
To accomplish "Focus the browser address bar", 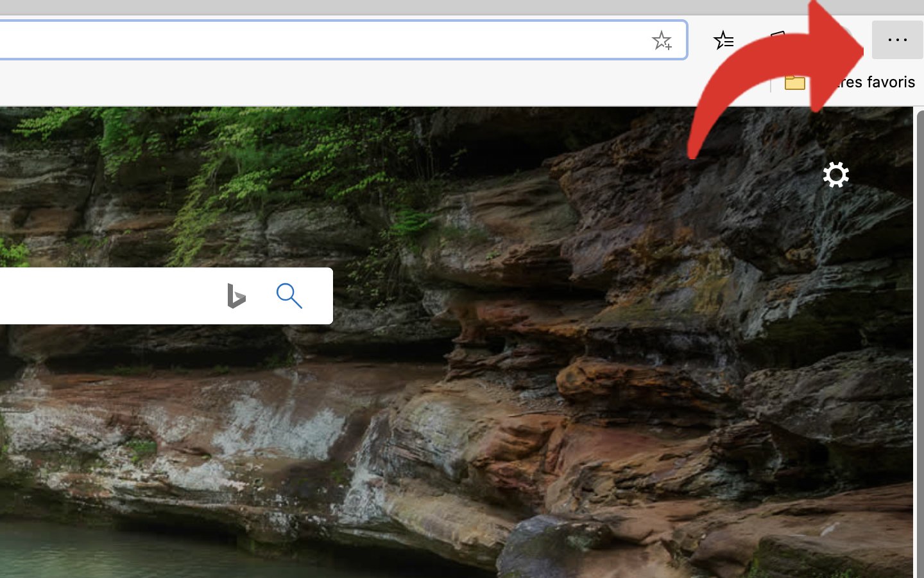I will (321, 40).
